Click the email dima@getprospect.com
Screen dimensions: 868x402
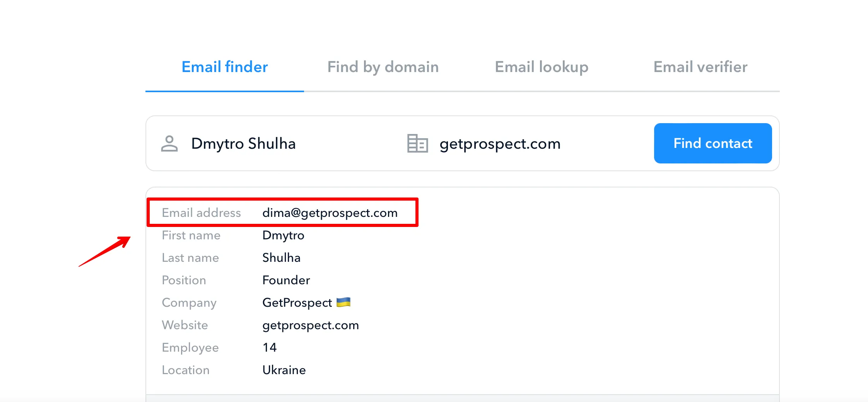click(330, 213)
